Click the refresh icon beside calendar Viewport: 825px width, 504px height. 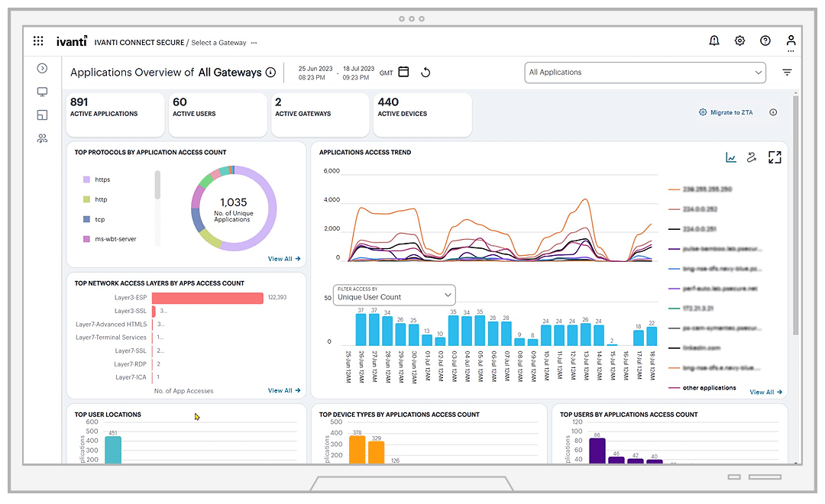pyautogui.click(x=425, y=73)
